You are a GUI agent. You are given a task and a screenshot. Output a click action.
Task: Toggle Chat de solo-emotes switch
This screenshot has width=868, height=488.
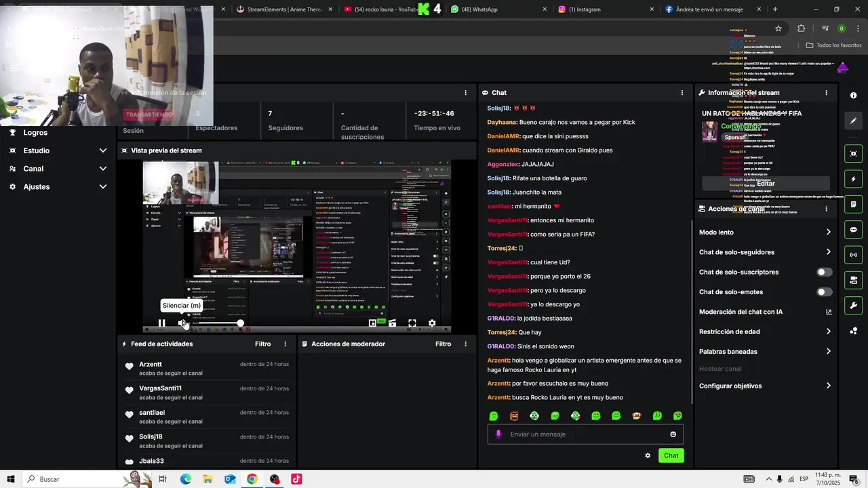click(x=824, y=292)
